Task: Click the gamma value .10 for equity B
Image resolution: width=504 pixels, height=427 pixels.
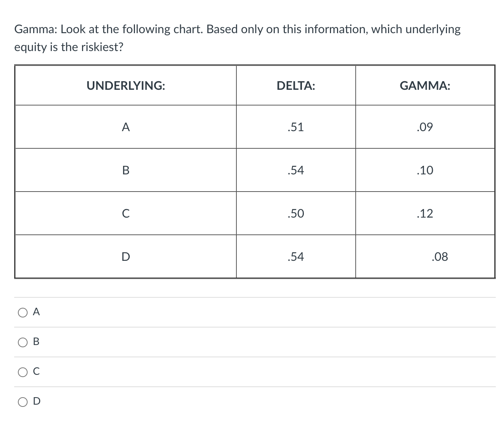Action: (x=425, y=170)
